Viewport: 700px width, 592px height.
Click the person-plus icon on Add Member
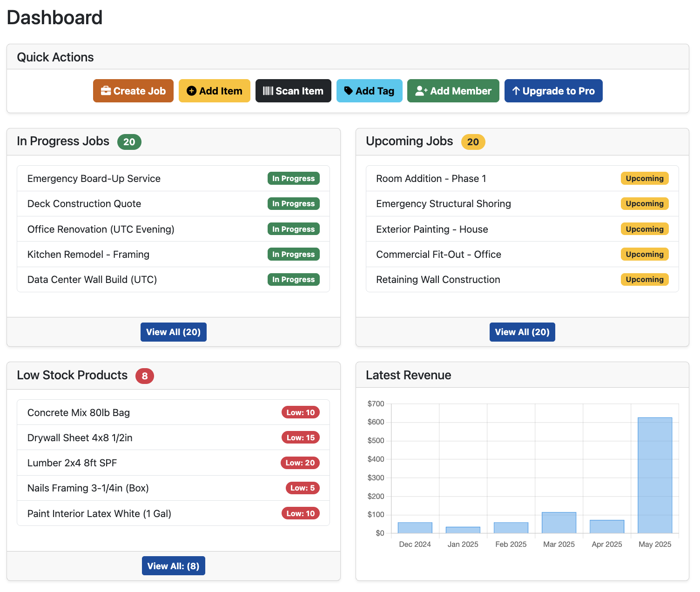point(421,91)
